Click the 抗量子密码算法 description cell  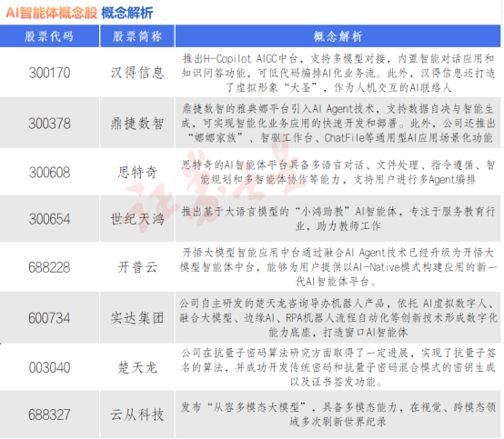(338, 368)
